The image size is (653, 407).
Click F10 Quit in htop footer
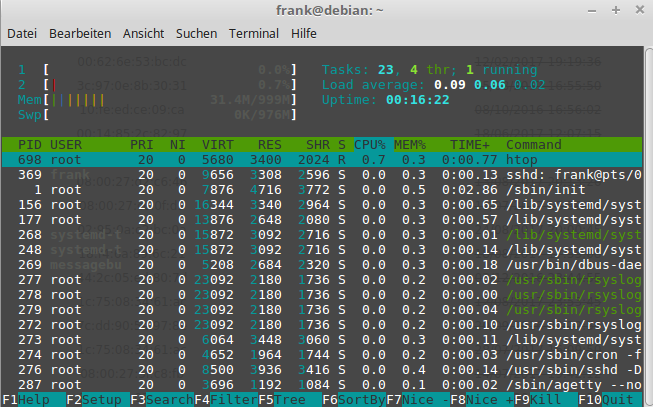tap(610, 400)
